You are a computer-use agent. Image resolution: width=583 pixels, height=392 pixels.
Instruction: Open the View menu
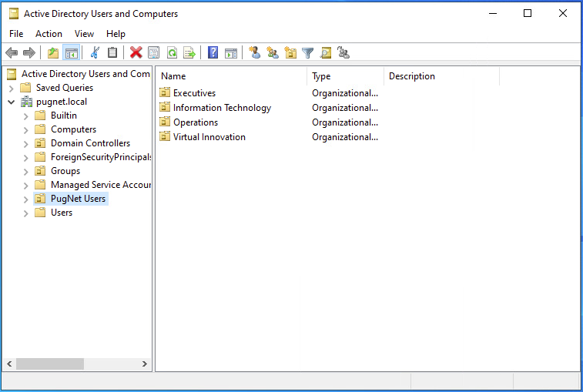pyautogui.click(x=84, y=34)
